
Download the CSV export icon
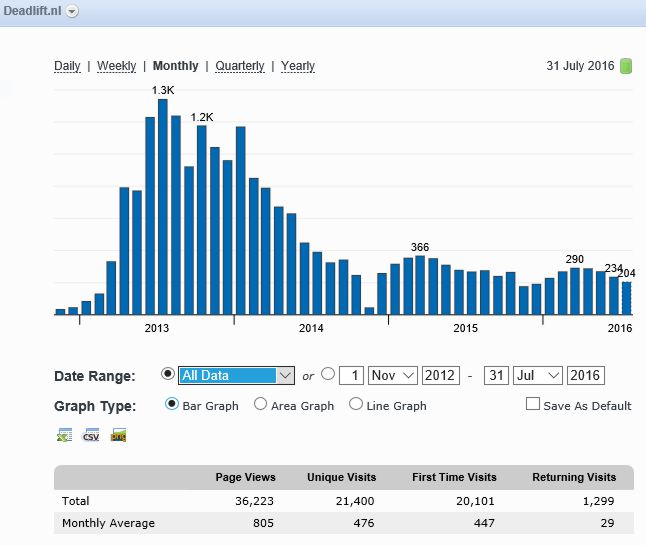91,435
